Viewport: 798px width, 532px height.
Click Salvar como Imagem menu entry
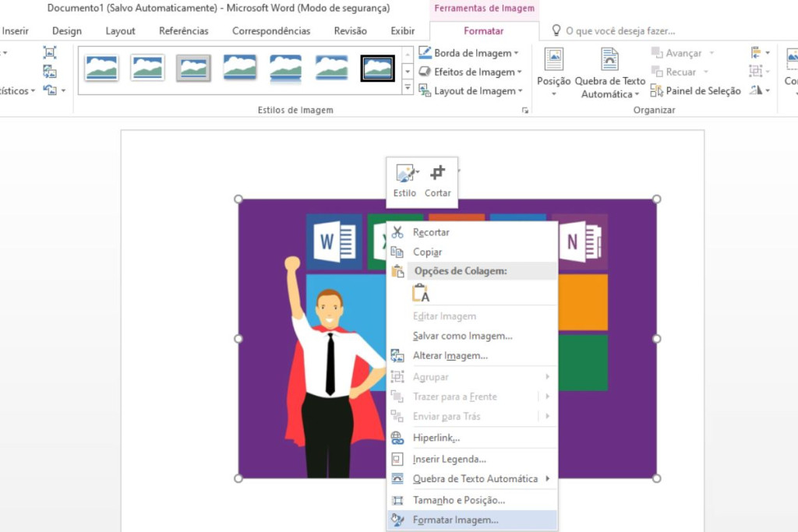(462, 336)
